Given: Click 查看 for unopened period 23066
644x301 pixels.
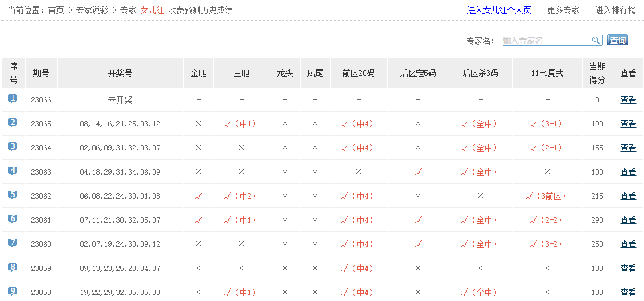Looking at the screenshot, I should [628, 100].
